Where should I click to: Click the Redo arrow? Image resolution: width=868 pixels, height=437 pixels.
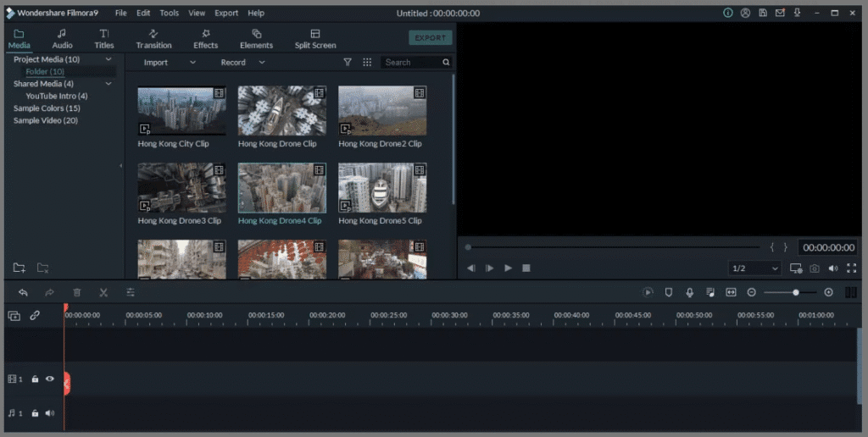pyautogui.click(x=50, y=292)
